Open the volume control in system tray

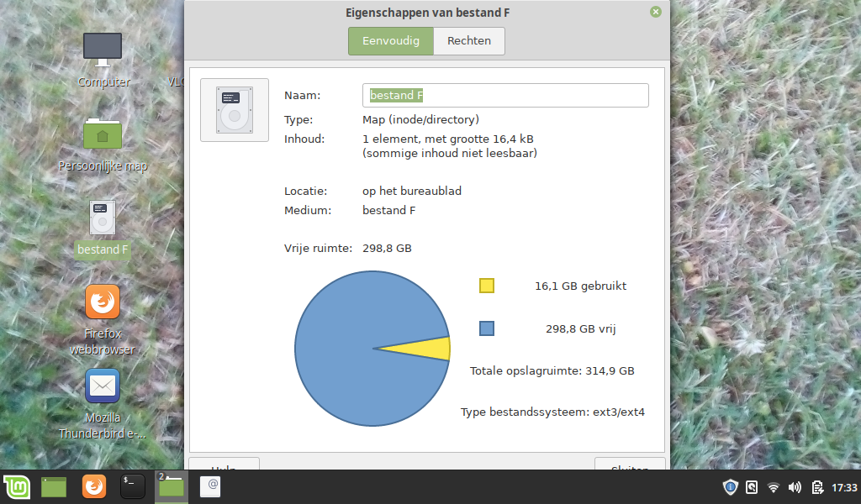(x=795, y=487)
